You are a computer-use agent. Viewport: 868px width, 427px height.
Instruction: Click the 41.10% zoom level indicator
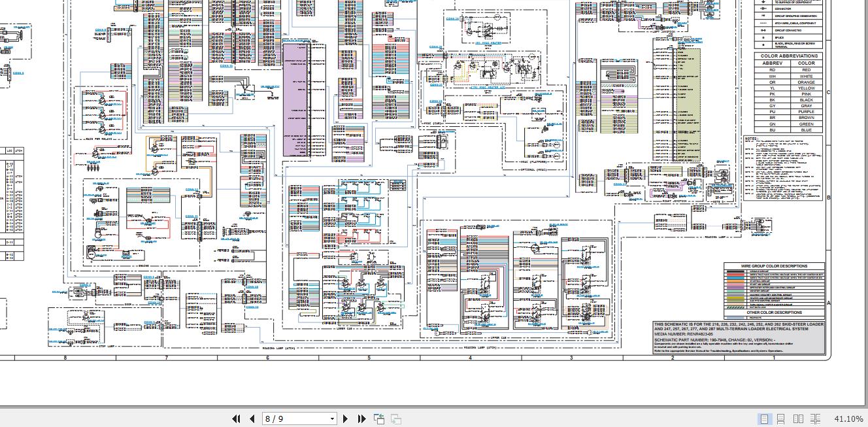coord(848,419)
